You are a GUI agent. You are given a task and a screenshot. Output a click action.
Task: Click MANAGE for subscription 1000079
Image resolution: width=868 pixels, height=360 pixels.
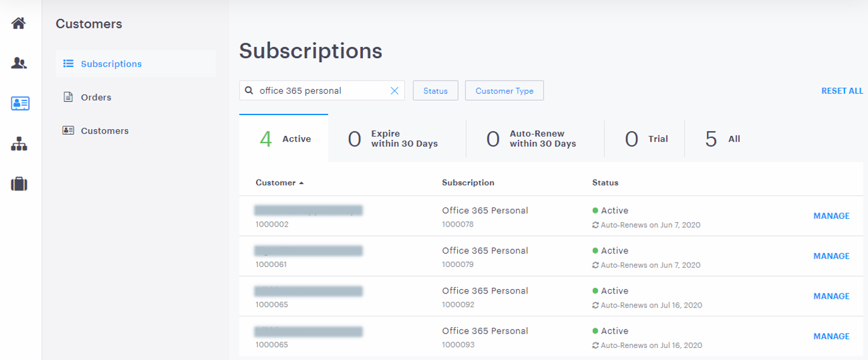click(831, 256)
